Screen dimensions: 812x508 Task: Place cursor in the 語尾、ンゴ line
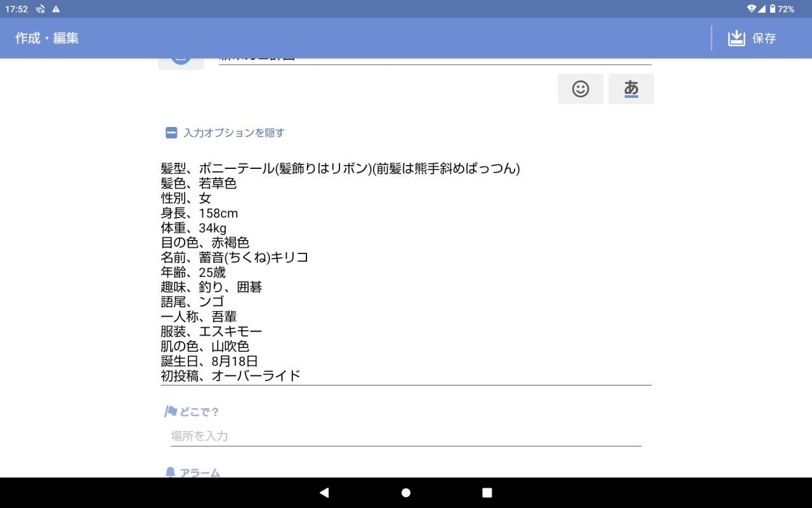(x=192, y=302)
